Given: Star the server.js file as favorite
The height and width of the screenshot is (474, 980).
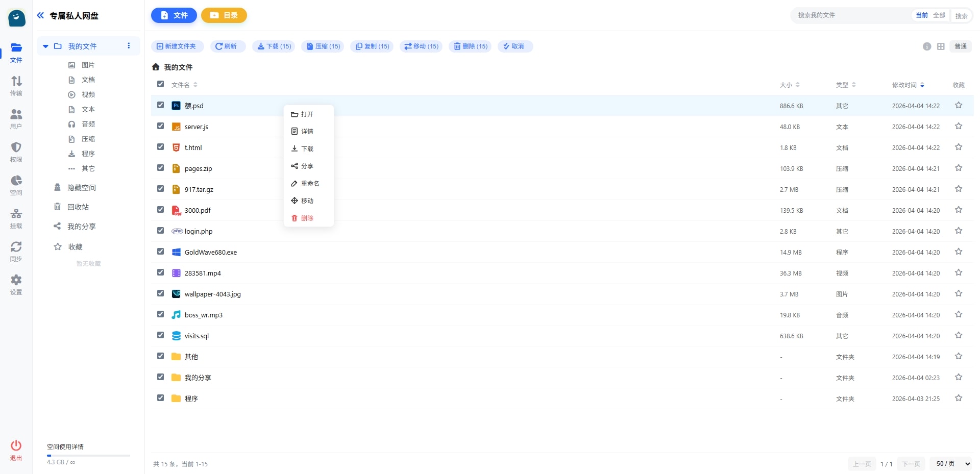Looking at the screenshot, I should coord(958,127).
